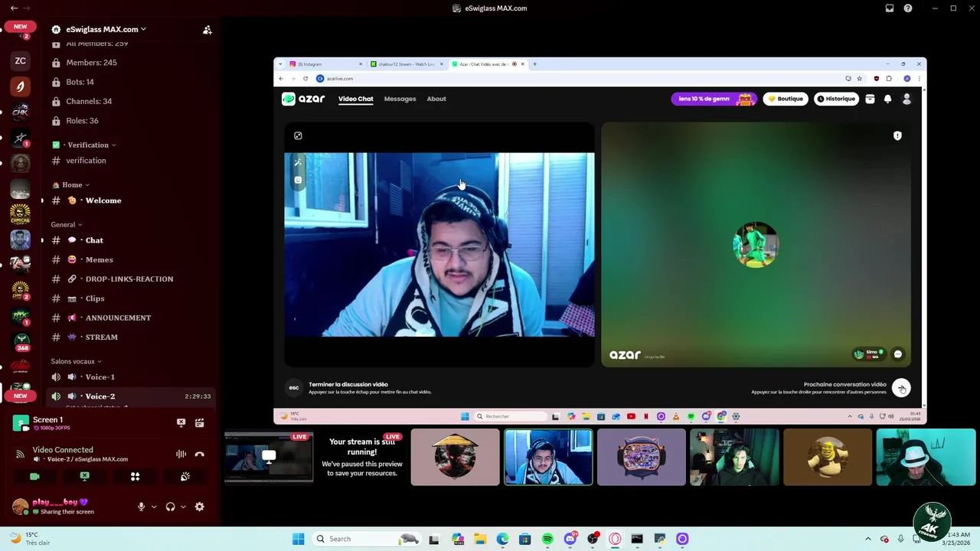Image resolution: width=980 pixels, height=551 pixels.
Task: Open the Welcome channel
Action: (x=130, y=201)
